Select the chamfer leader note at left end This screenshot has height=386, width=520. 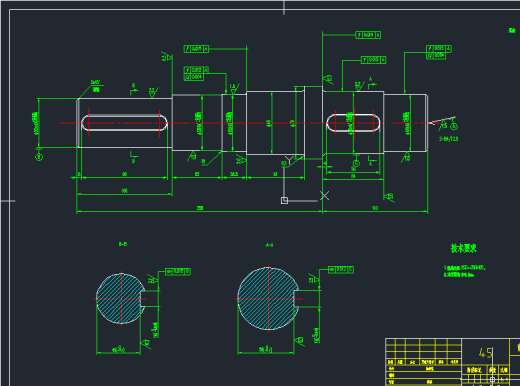click(x=95, y=86)
